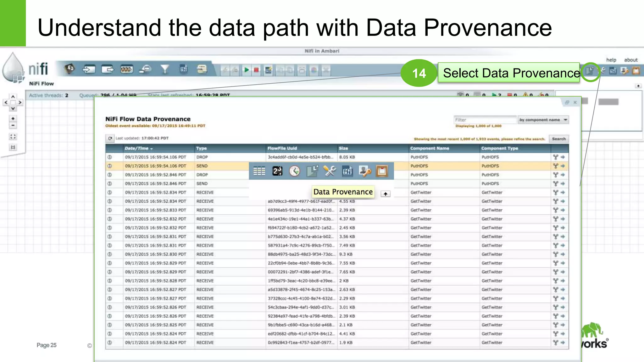This screenshot has height=362, width=644.
Task: Collapse the birdseye panel arrow button
Action: pos(638,86)
